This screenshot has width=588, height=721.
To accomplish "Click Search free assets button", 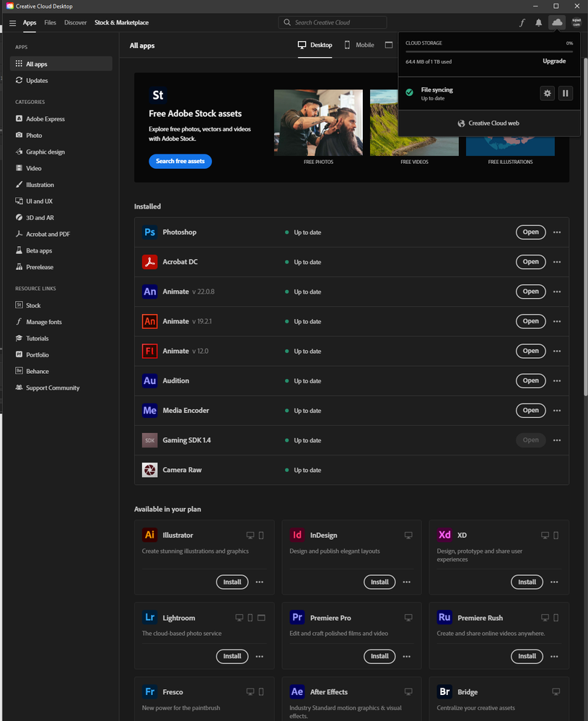I will tap(180, 161).
